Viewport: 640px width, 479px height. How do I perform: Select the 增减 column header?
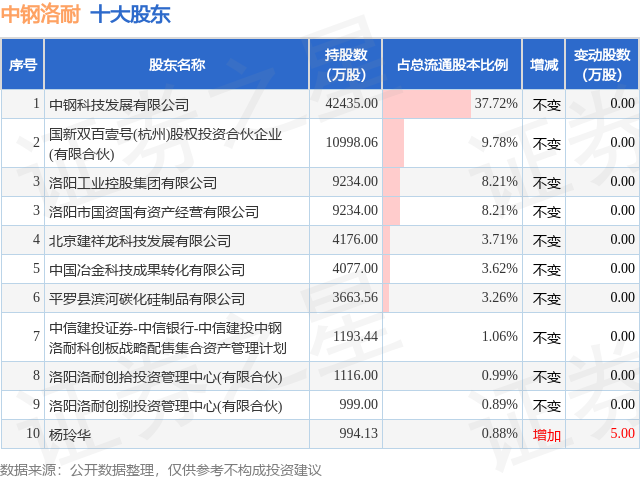coord(544,64)
